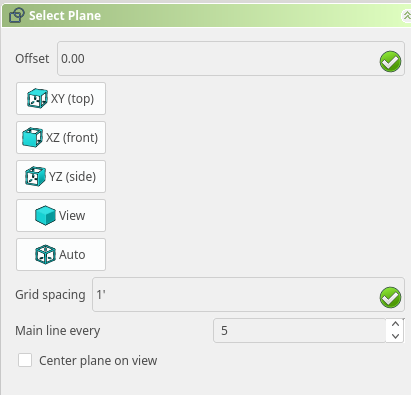The height and width of the screenshot is (395, 411).
Task: Click the Main line every number field
Action: 300,330
